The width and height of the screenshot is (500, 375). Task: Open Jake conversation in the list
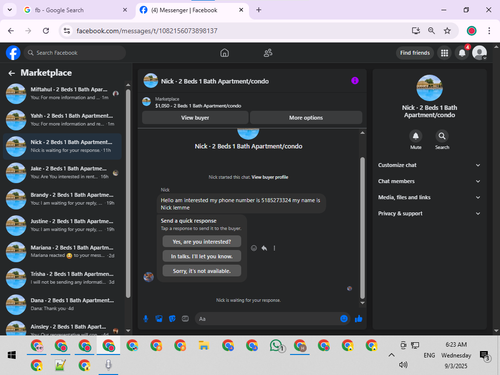coord(62,173)
